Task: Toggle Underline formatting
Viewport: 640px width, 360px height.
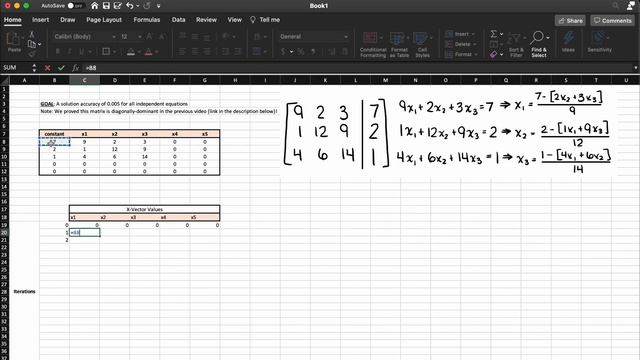Action: 82,51
